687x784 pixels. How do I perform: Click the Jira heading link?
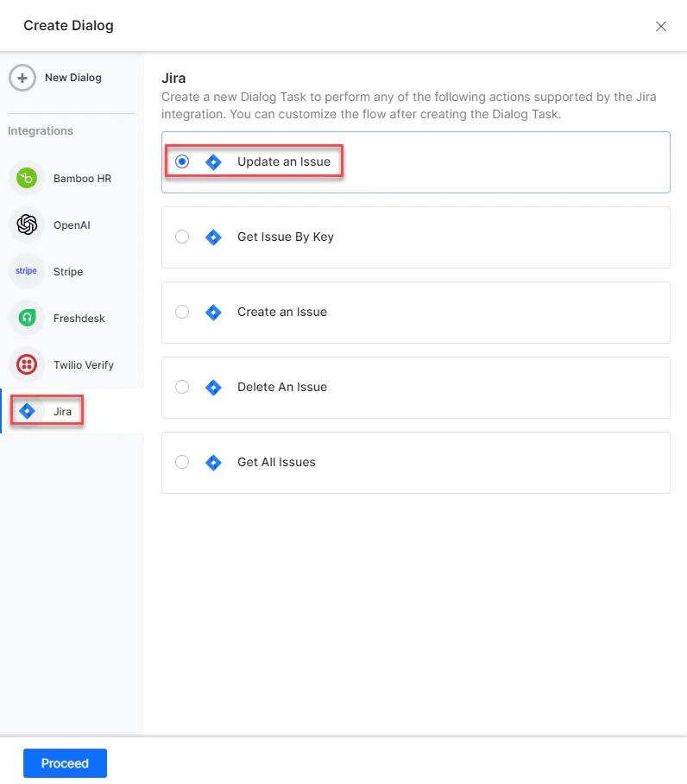tap(173, 78)
